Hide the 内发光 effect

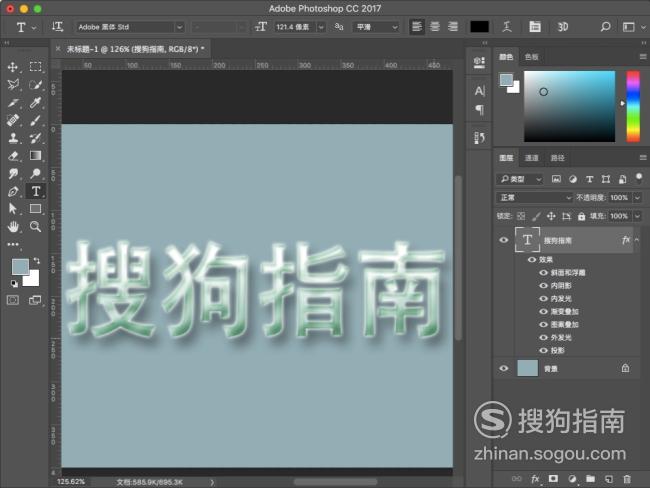pyautogui.click(x=543, y=299)
